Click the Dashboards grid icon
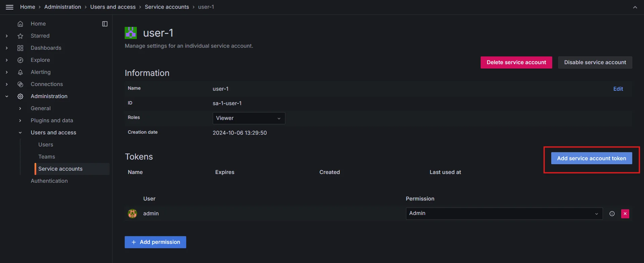 pyautogui.click(x=21, y=48)
